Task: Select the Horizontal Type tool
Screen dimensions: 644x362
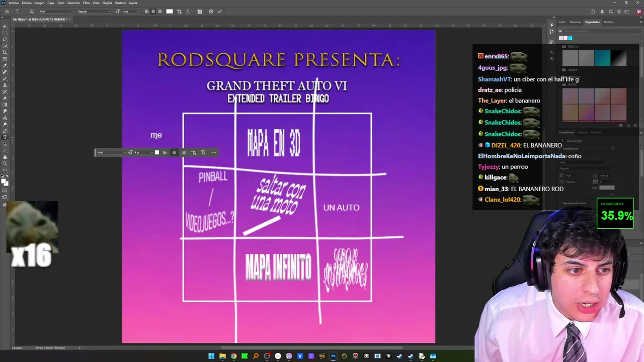Action: pyautogui.click(x=5, y=137)
